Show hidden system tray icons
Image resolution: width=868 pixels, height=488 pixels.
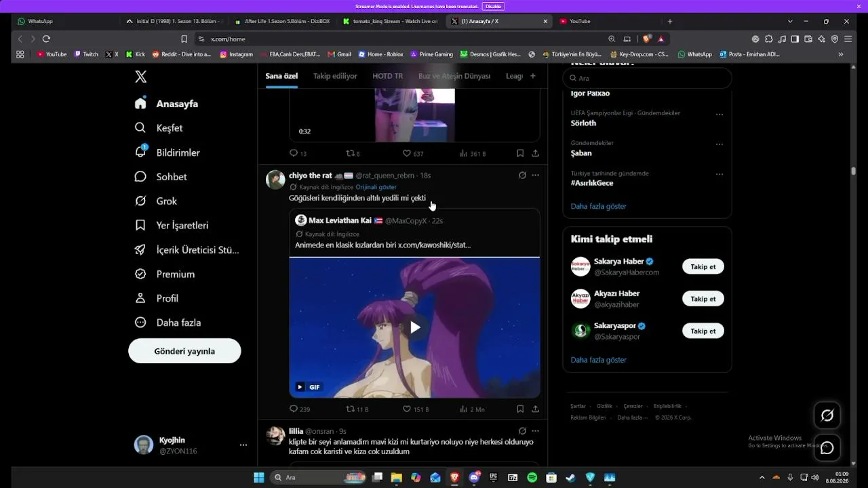click(x=762, y=478)
